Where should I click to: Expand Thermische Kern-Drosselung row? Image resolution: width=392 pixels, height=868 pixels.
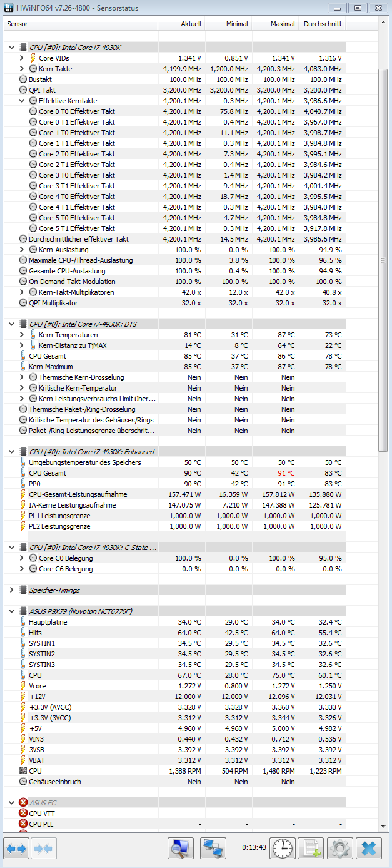22,377
